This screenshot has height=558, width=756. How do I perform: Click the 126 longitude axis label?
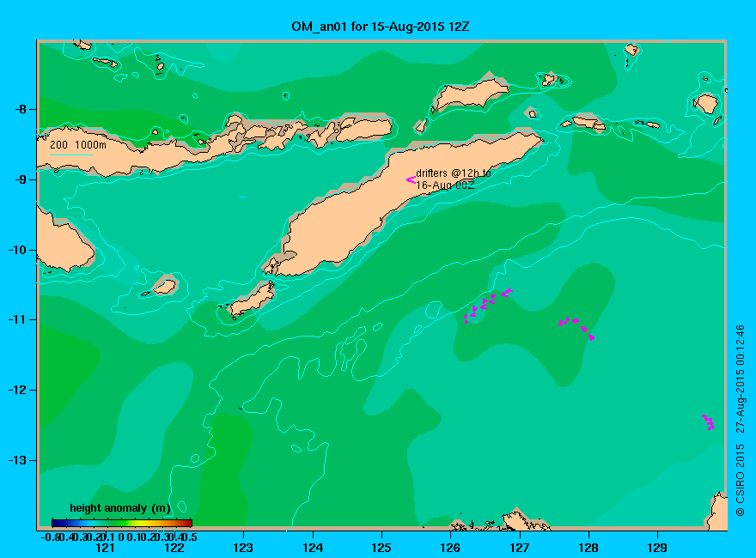[x=450, y=548]
